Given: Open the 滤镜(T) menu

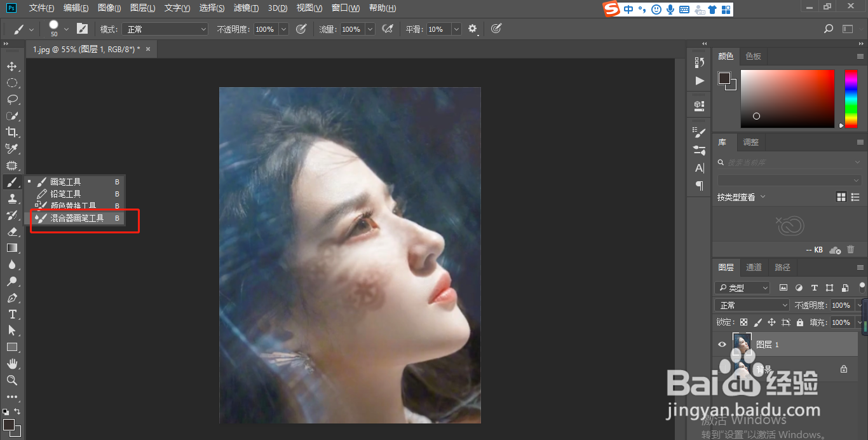Looking at the screenshot, I should [x=246, y=8].
